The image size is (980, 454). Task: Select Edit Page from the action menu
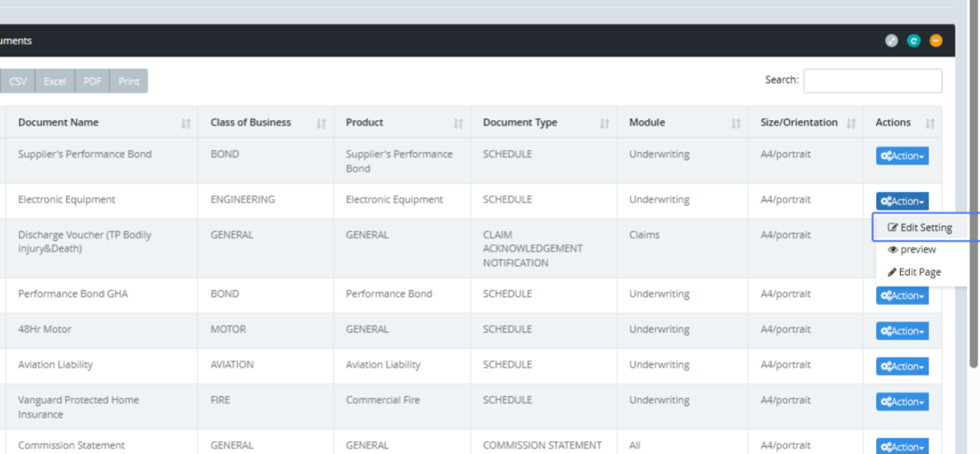pos(914,272)
